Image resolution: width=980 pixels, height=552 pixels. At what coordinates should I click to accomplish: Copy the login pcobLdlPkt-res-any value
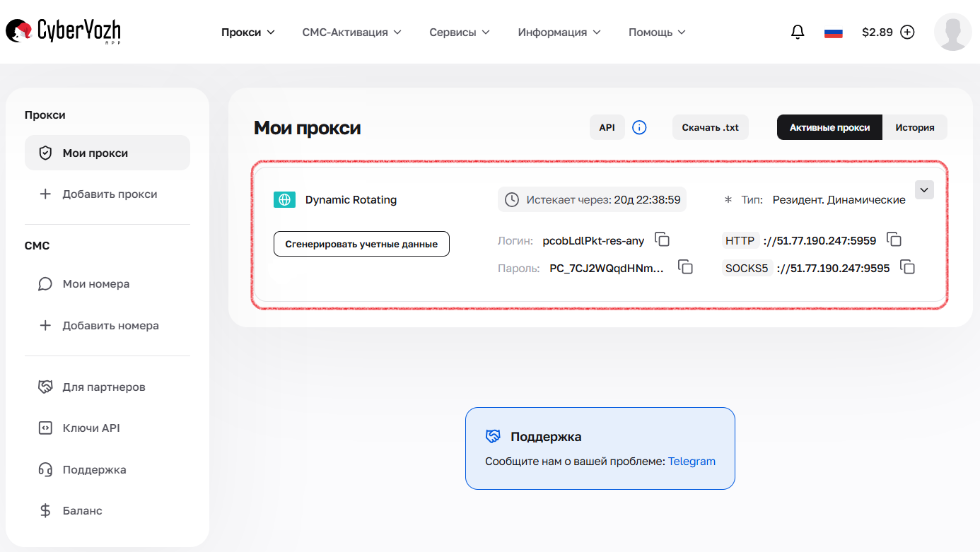coord(663,240)
